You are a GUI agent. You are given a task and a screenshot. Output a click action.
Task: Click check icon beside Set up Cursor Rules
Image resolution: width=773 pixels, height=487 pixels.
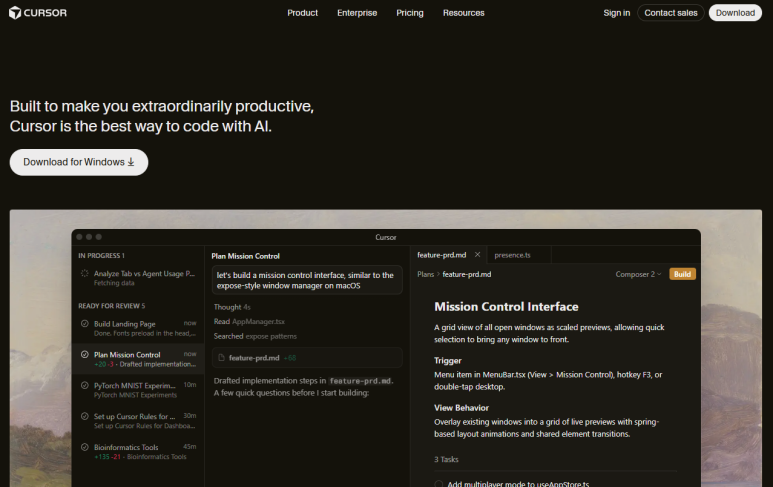[84, 416]
